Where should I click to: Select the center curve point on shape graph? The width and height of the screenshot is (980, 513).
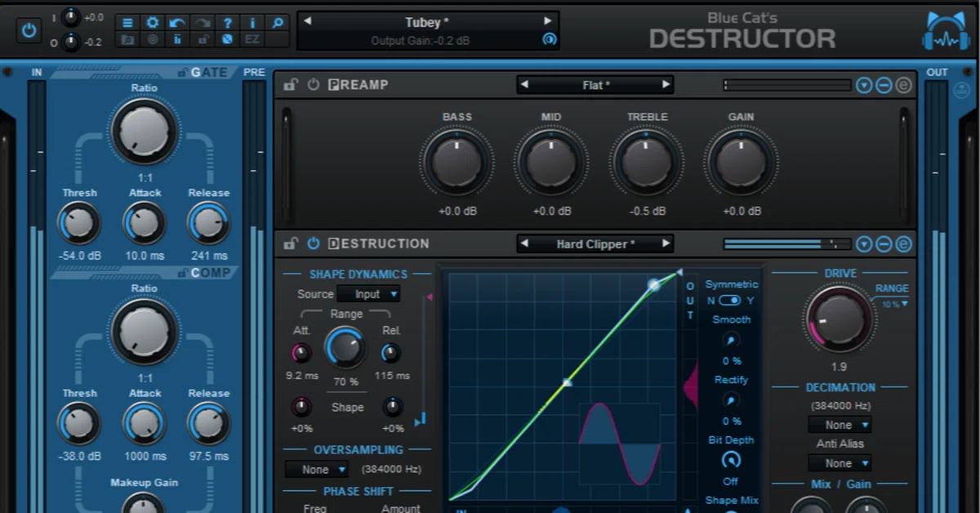click(x=568, y=382)
